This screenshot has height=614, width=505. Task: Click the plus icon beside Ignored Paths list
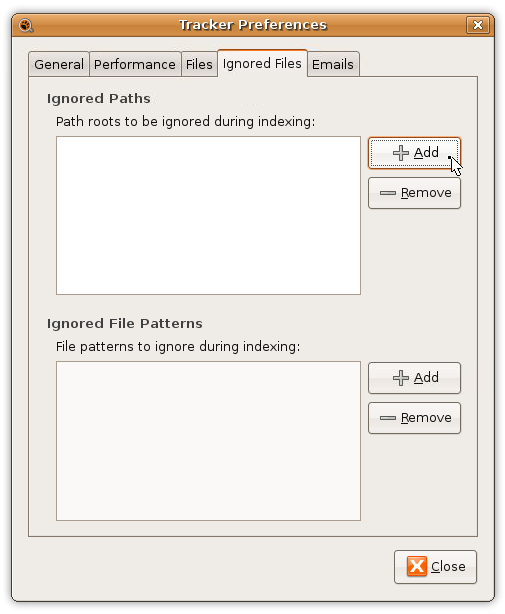[x=401, y=153]
